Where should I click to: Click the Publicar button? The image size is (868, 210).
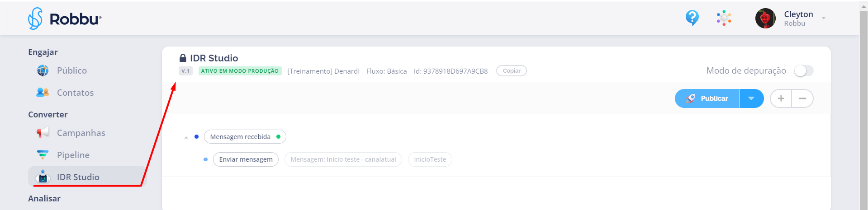pyautogui.click(x=707, y=98)
